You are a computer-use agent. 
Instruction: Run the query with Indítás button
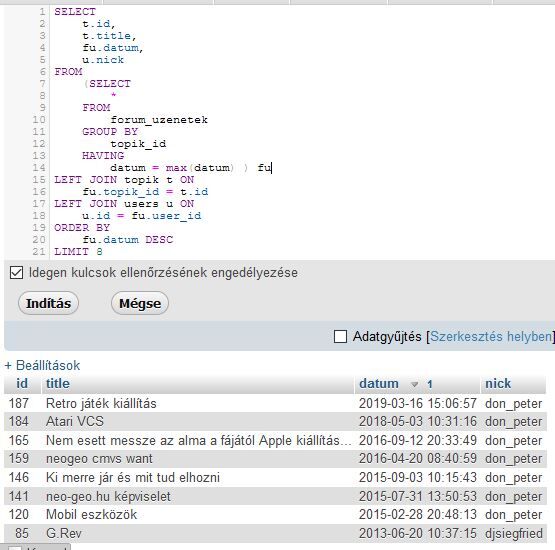tap(48, 303)
